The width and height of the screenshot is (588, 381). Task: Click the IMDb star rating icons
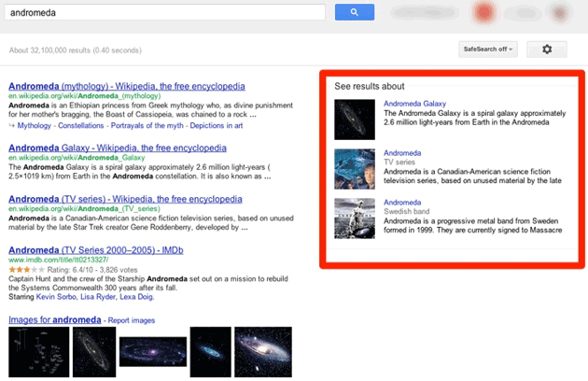tap(27, 270)
